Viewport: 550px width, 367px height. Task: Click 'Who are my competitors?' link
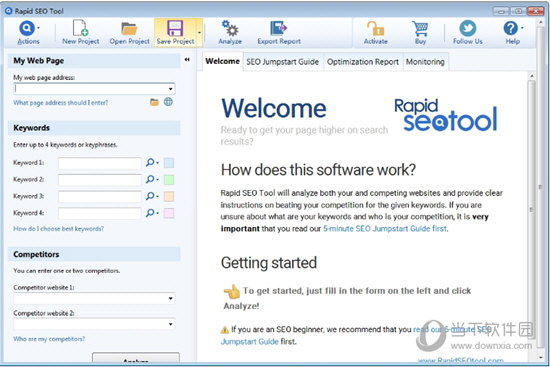tap(49, 339)
